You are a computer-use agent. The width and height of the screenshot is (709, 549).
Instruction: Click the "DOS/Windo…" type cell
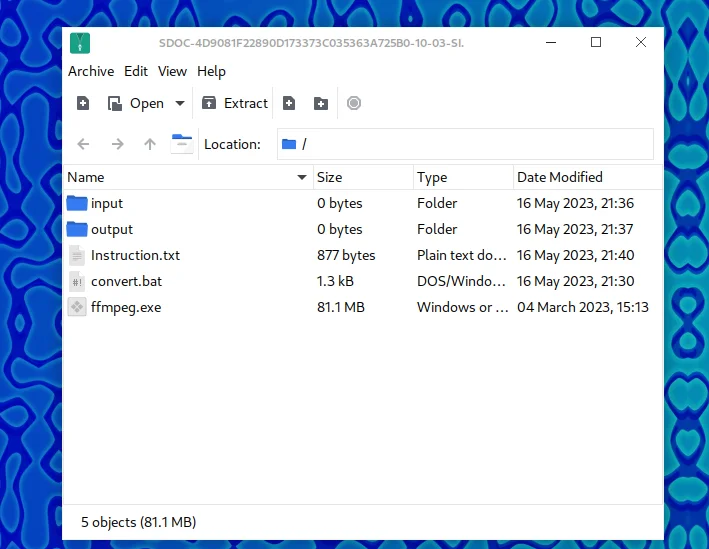461,281
